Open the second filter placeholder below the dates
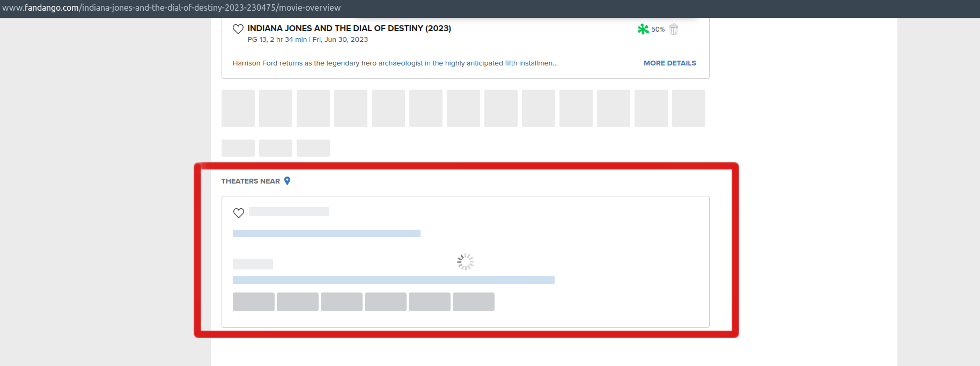Screen dimensions: 980x366 tap(276, 148)
